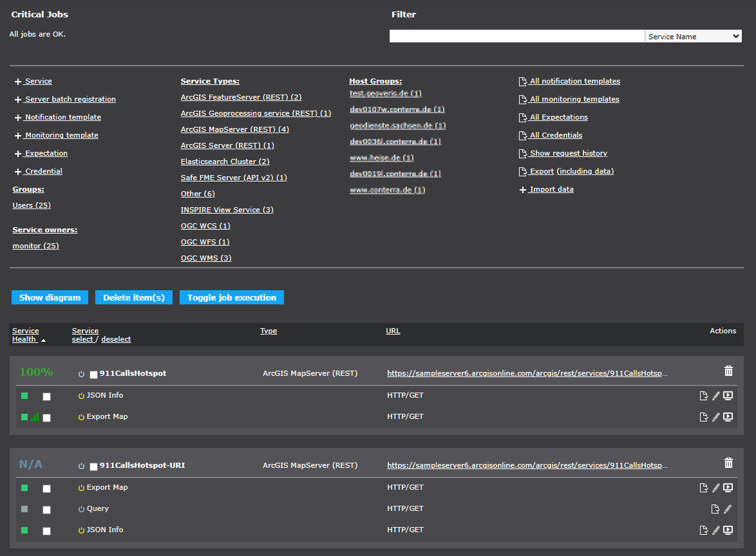This screenshot has height=556, width=756.
Task: Open the Service Name filter dropdown
Action: [693, 37]
